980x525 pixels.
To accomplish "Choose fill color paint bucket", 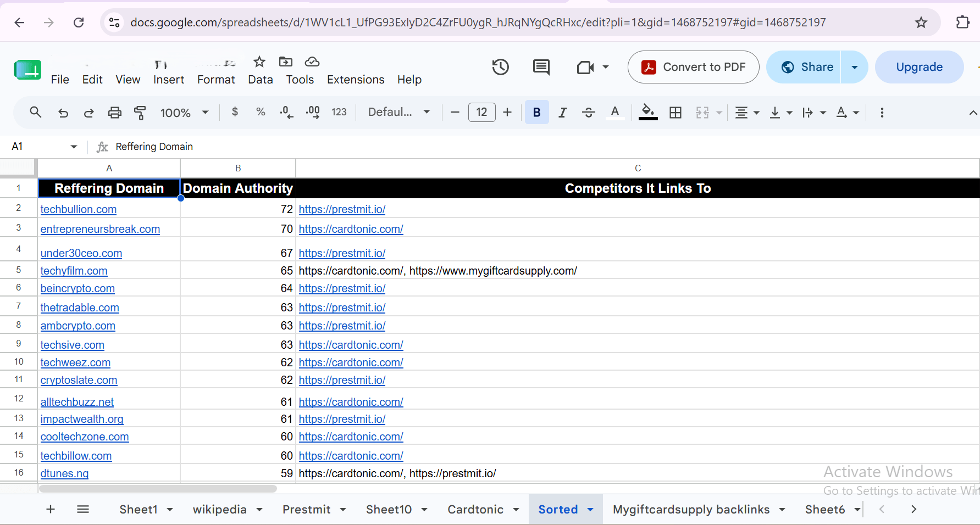I will (x=648, y=113).
